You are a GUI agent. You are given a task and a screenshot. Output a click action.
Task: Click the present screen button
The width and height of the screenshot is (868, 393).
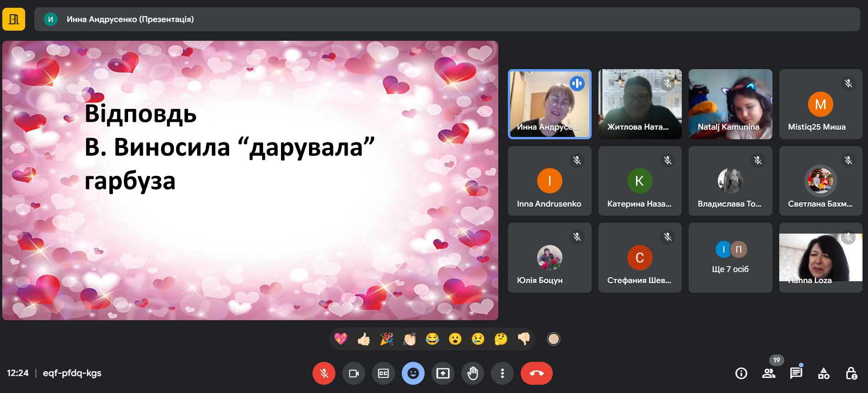click(443, 373)
